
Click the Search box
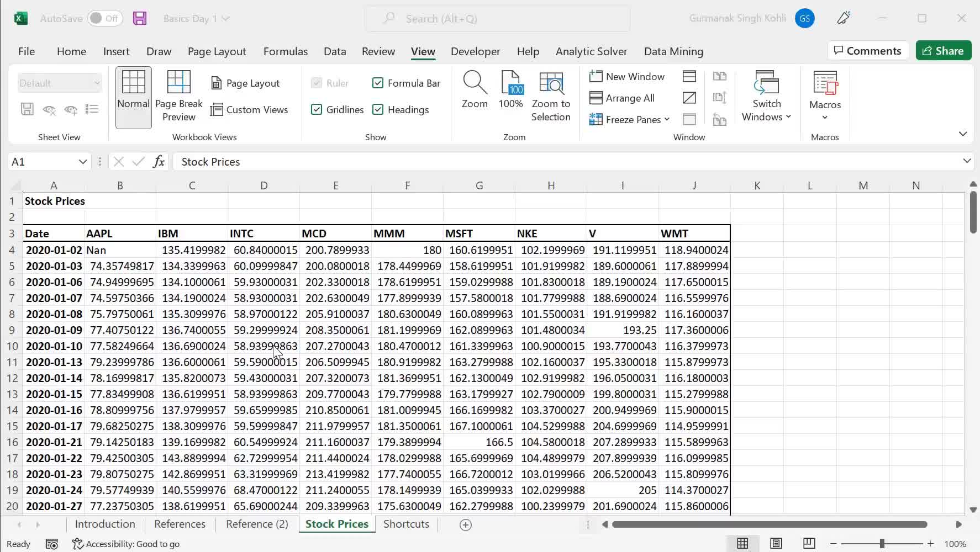point(497,18)
